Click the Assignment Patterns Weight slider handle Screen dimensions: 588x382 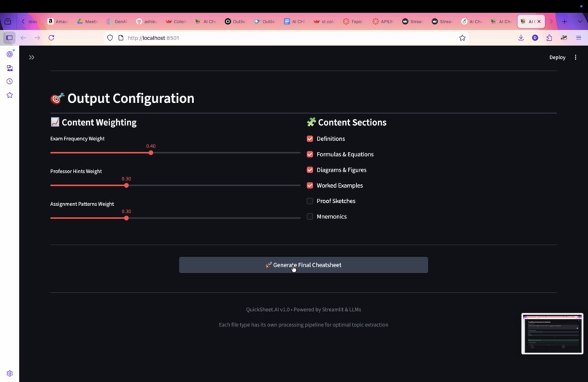pos(126,218)
